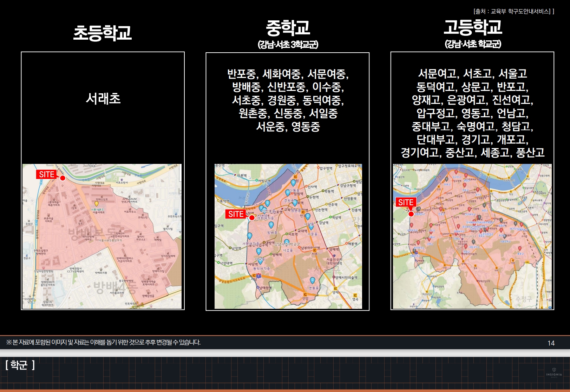Open the elementary school district map image
The height and width of the screenshot is (392, 570).
click(102, 236)
